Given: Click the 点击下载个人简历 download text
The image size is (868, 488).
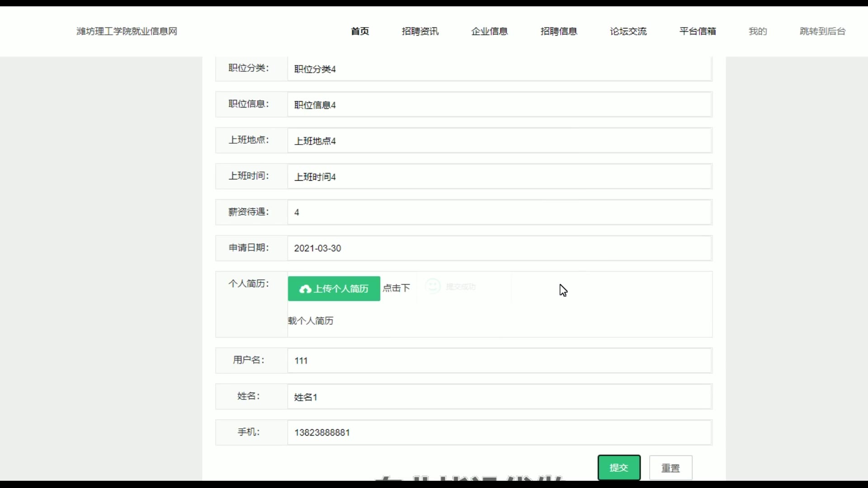Looking at the screenshot, I should pos(396,288).
